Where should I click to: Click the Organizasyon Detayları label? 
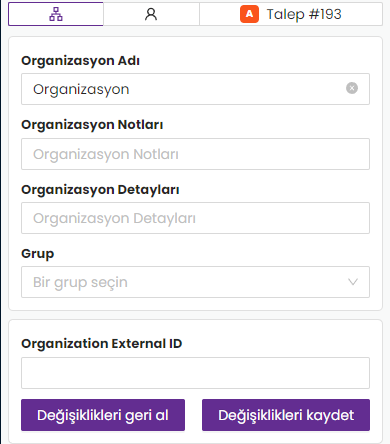(100, 190)
